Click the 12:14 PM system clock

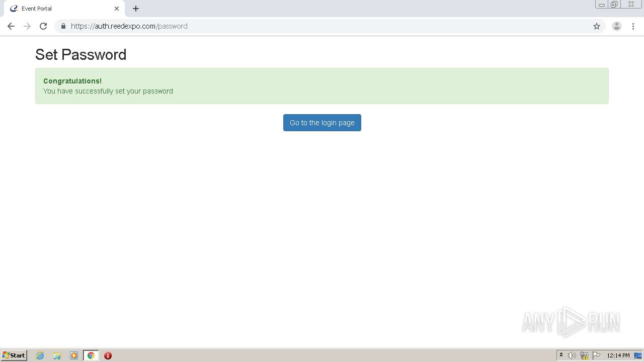point(618,355)
